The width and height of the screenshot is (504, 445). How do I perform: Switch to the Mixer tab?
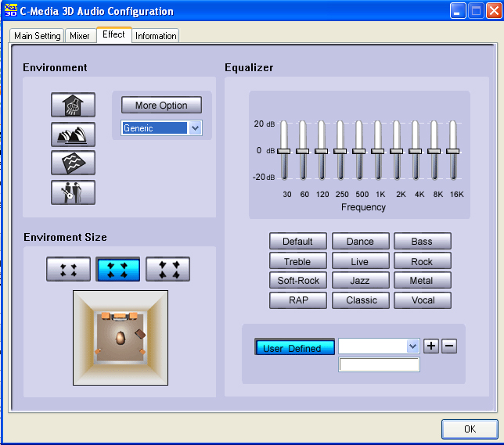80,36
